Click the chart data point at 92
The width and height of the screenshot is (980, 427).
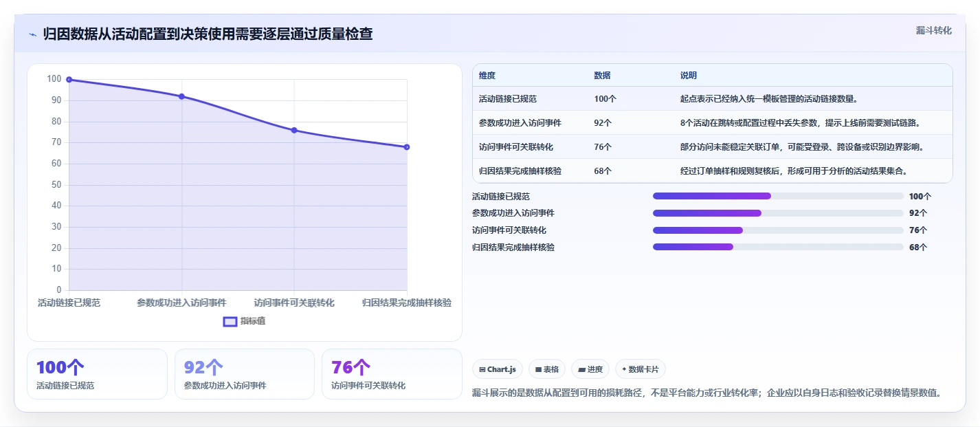(181, 96)
